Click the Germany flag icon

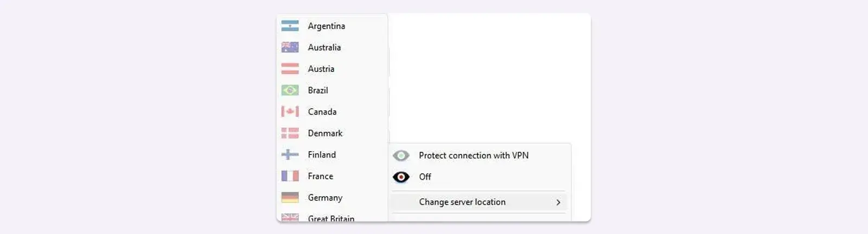point(290,198)
